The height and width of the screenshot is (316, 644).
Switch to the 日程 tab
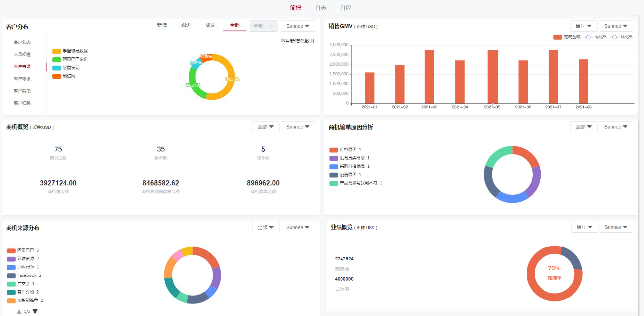click(x=345, y=8)
